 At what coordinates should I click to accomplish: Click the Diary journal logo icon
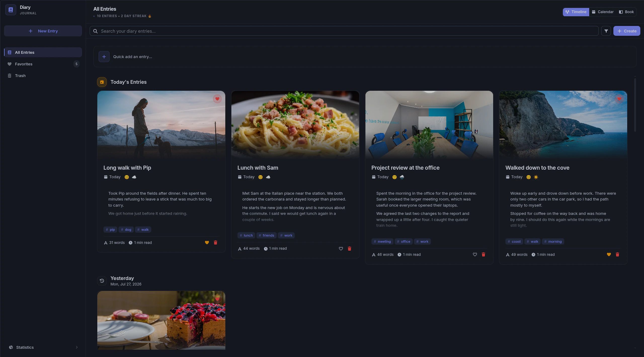[11, 10]
